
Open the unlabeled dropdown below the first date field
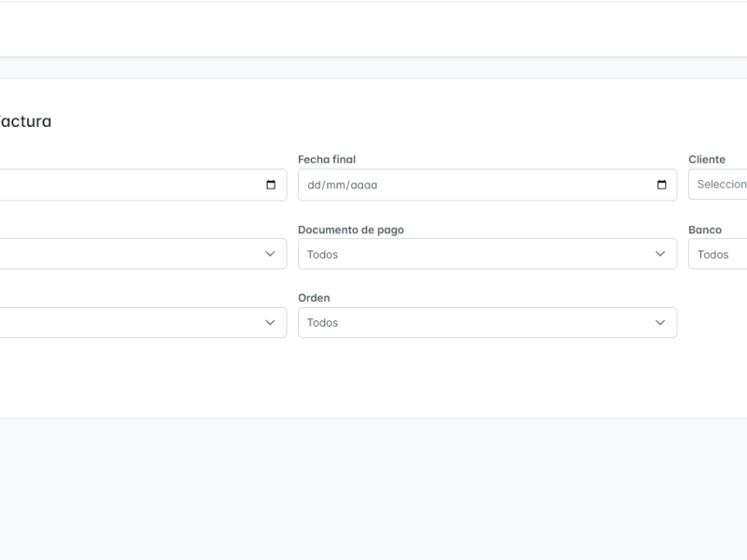coord(140,254)
